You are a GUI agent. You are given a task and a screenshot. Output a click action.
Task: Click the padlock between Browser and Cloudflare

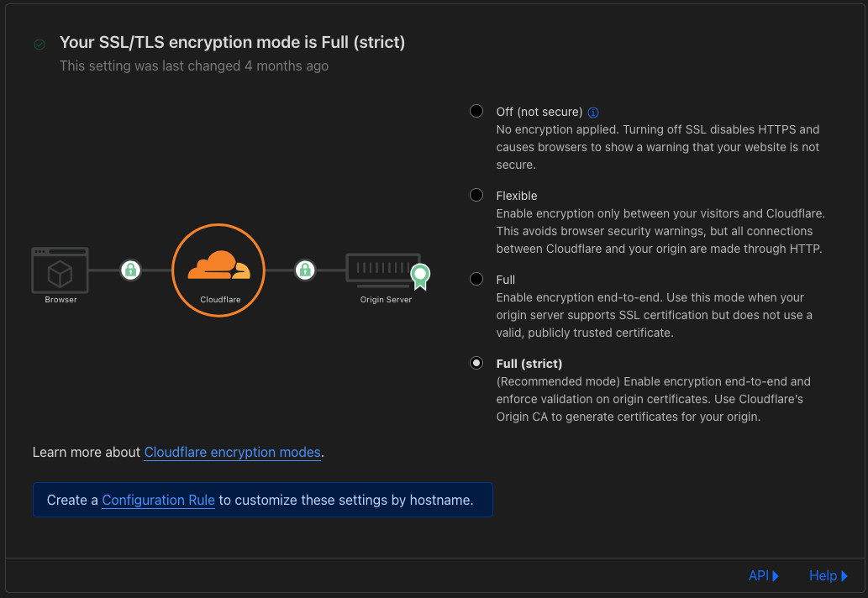(x=131, y=270)
